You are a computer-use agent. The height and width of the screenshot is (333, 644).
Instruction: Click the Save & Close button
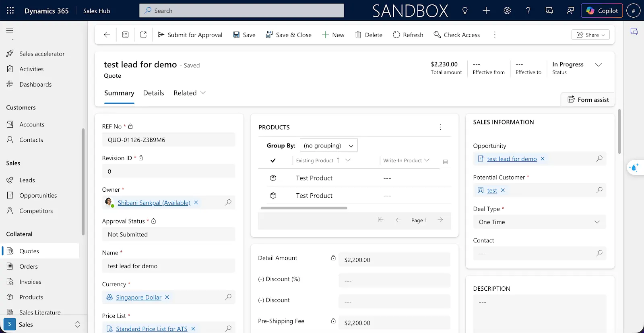(289, 35)
